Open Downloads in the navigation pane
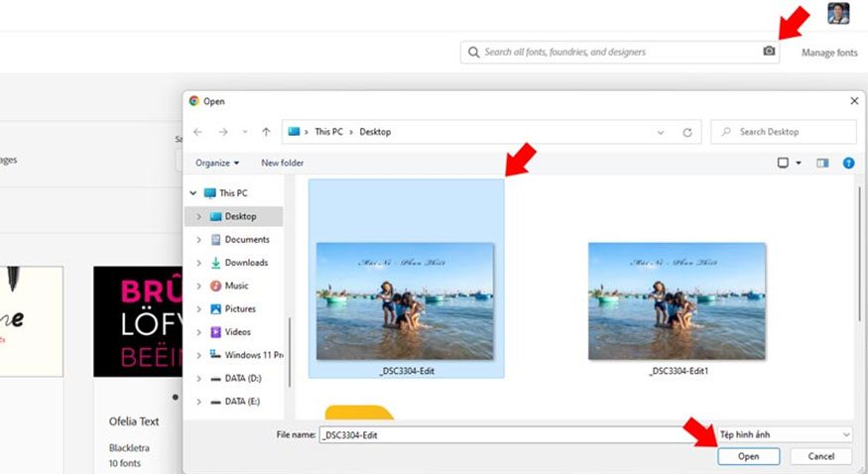The width and height of the screenshot is (868, 474). coord(246,263)
